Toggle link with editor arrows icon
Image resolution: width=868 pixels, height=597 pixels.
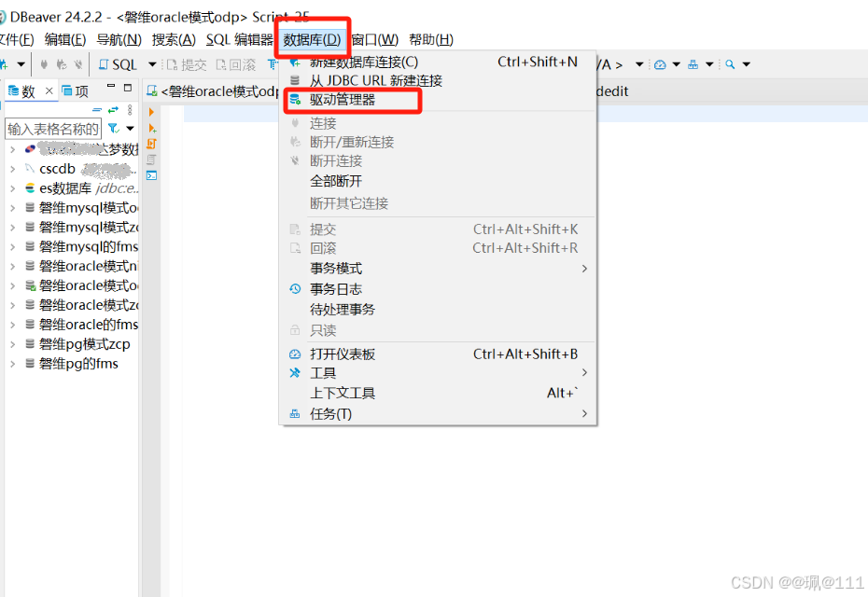[114, 110]
